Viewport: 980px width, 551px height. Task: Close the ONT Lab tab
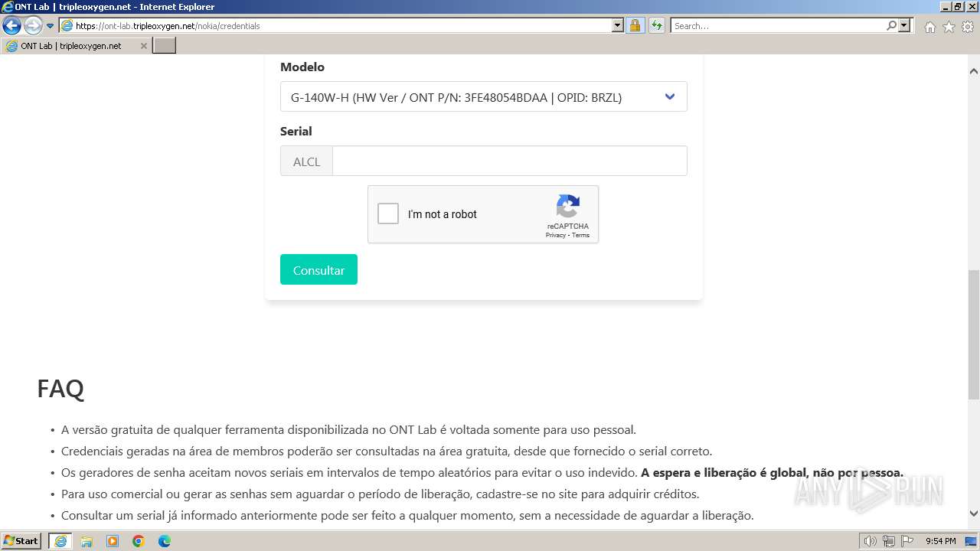(143, 46)
